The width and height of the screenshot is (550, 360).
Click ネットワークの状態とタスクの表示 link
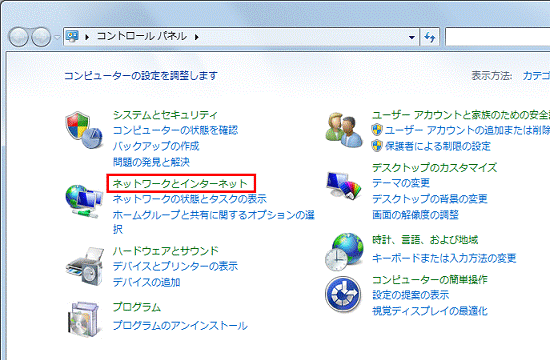(190, 199)
